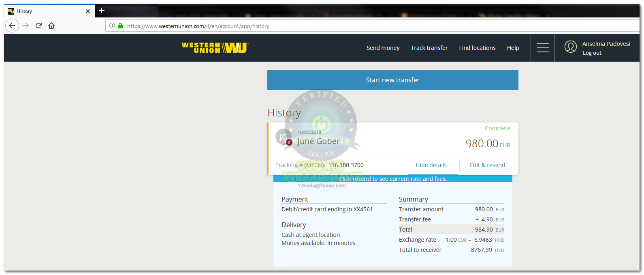Log out of the account

coord(592,53)
